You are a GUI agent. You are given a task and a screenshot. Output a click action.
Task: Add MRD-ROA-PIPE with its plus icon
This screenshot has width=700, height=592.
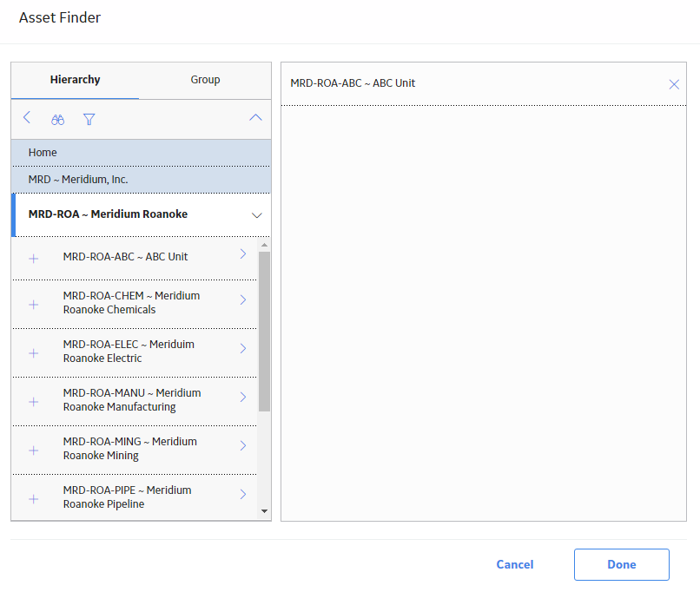tap(34, 499)
